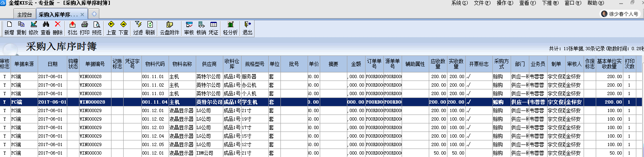Image resolution: width=644 pixels, height=157 pixels.
Task: Click the 新增 (New) toolbar icon
Action: (x=9, y=28)
